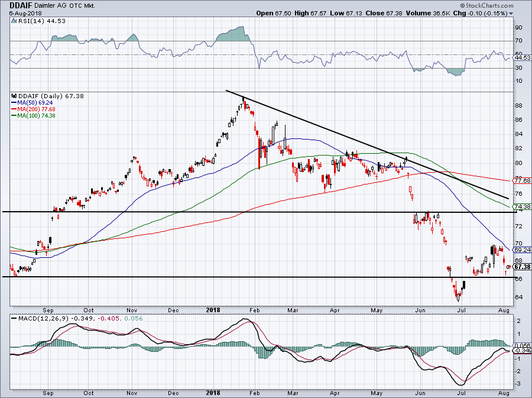This screenshot has height=398, width=532.
Task: Click the price axis label 64
Action: (x=519, y=297)
